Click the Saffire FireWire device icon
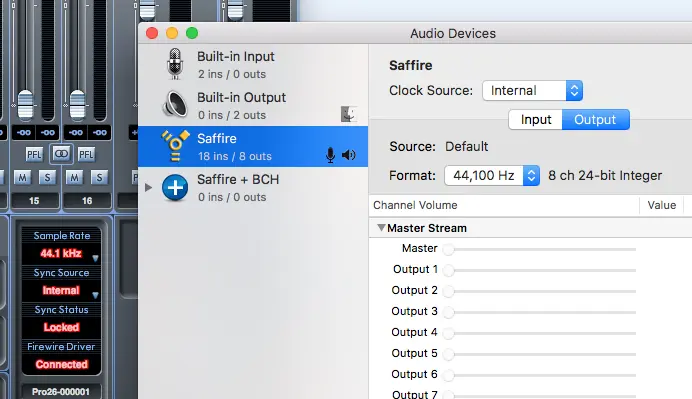 coord(175,146)
